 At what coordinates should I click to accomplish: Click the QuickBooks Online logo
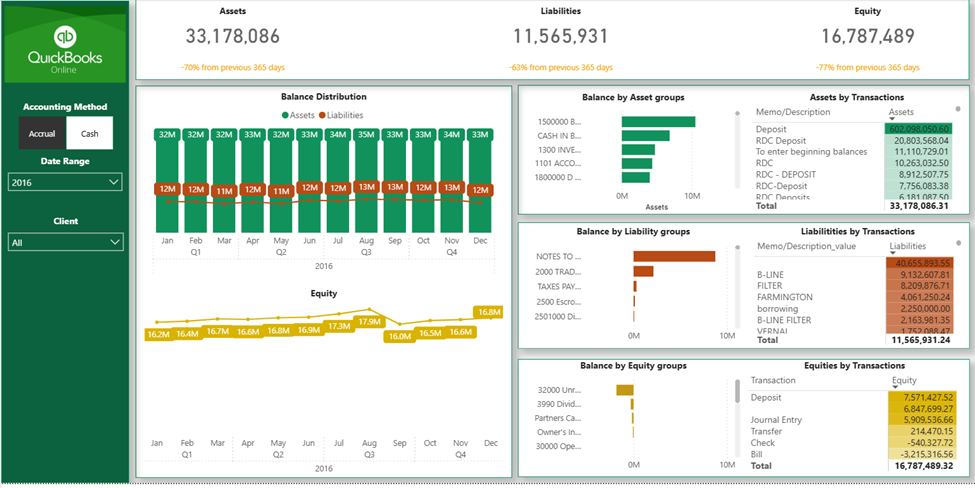(65, 45)
